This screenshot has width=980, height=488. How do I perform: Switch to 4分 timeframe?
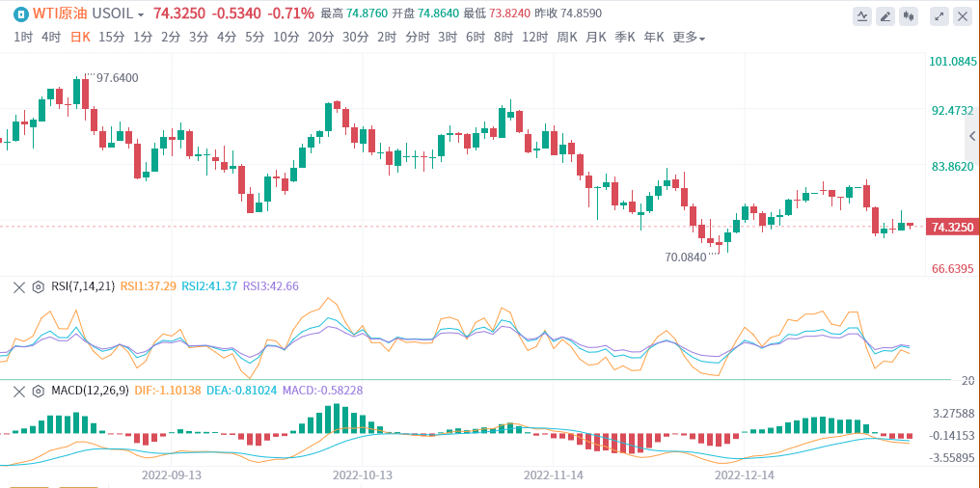point(227,38)
